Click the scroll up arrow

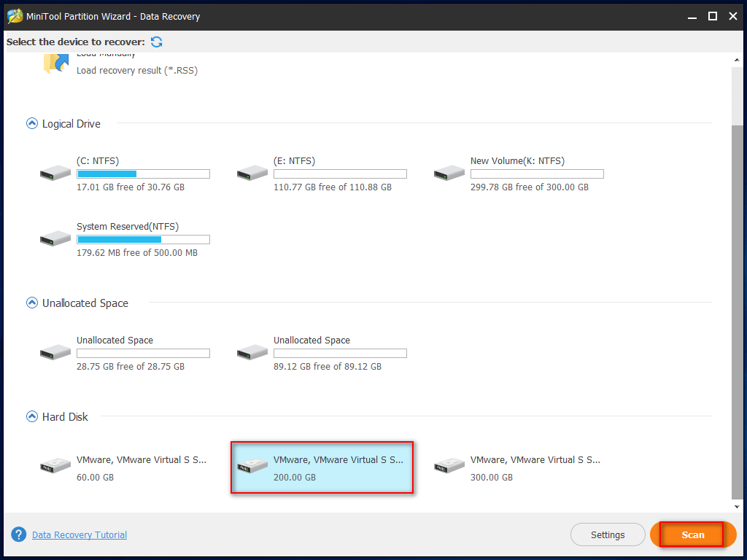point(737,60)
